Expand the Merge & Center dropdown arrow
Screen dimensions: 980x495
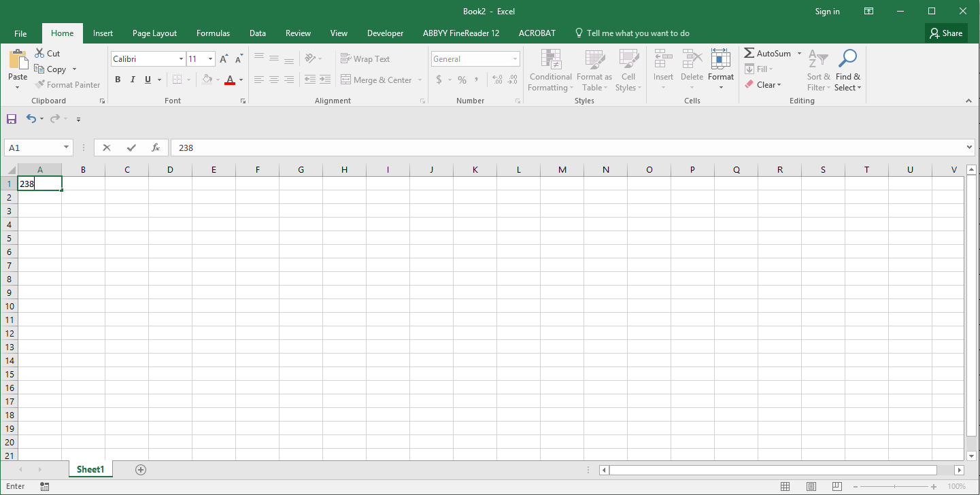click(x=420, y=80)
